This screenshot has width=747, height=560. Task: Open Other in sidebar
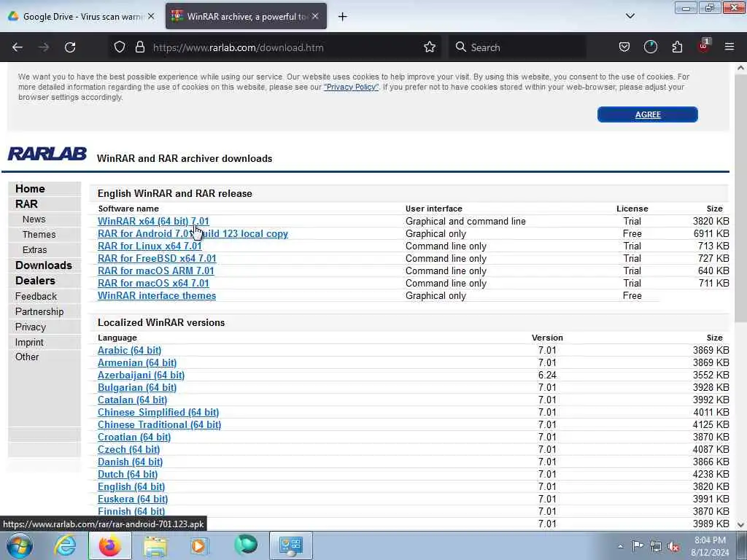click(27, 357)
